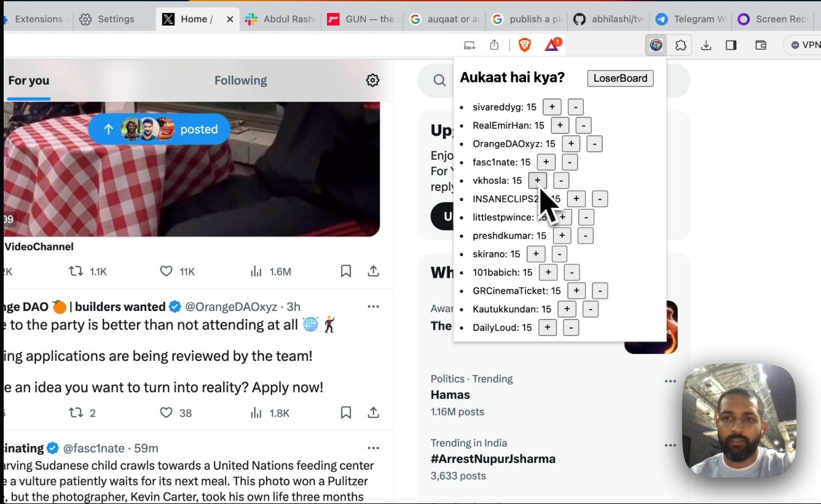Click the VPN button in toolbar

point(805,45)
